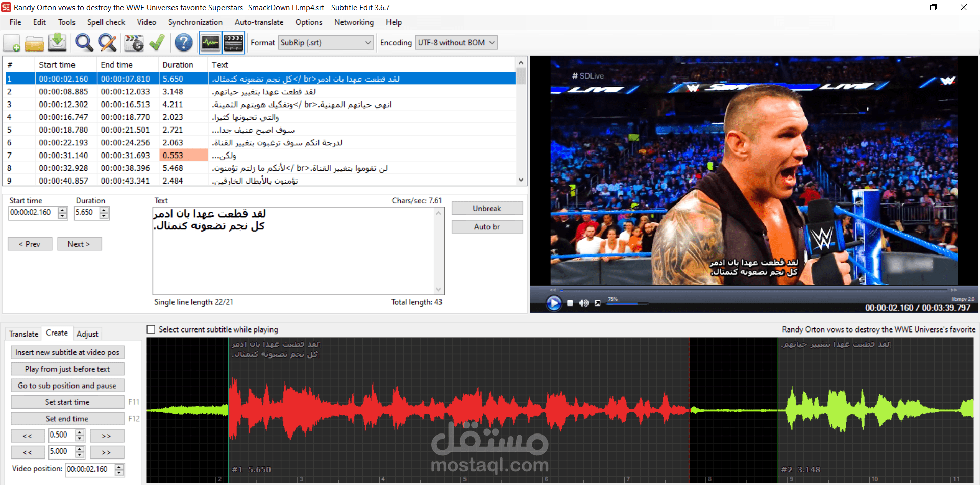
Task: Open the Spell check menu
Action: [106, 22]
